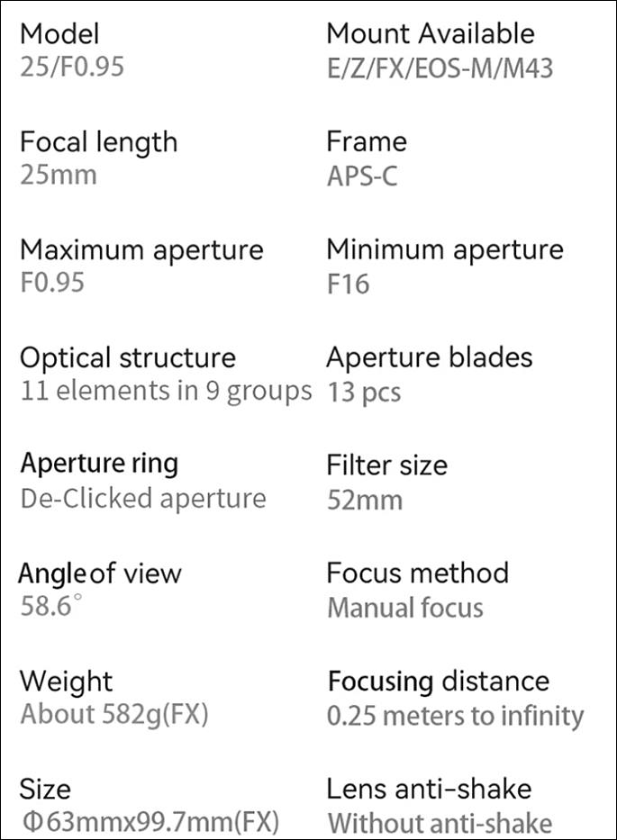This screenshot has width=617, height=840.
Task: Select 11 elements in 9 groups text
Action: pos(166,392)
